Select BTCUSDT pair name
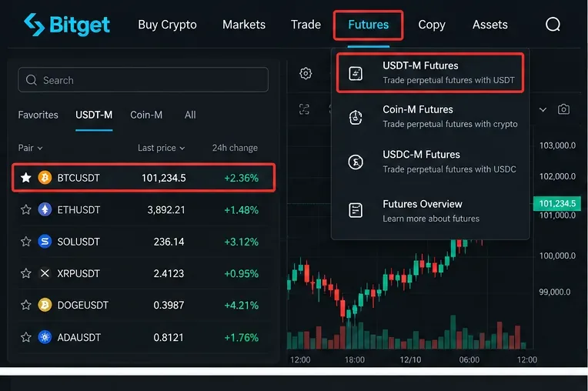The height and width of the screenshot is (391, 588). click(x=79, y=178)
